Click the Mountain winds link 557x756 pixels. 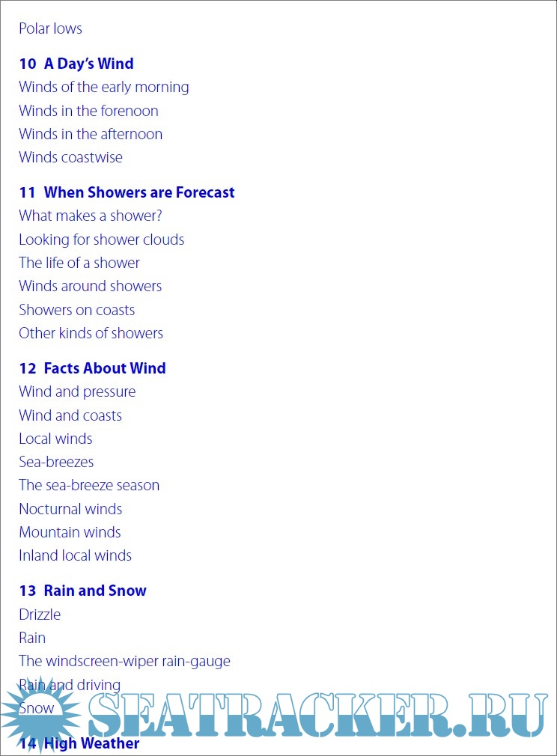[70, 532]
